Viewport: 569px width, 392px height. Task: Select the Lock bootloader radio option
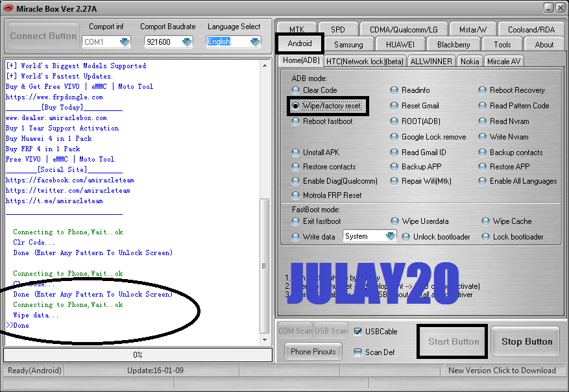pyautogui.click(x=485, y=237)
